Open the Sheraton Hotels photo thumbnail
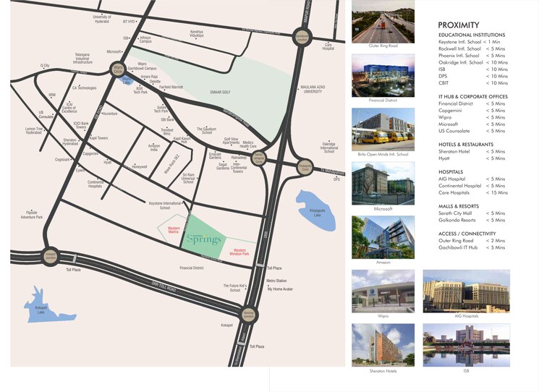The height and width of the screenshot is (392, 539). pos(383,345)
